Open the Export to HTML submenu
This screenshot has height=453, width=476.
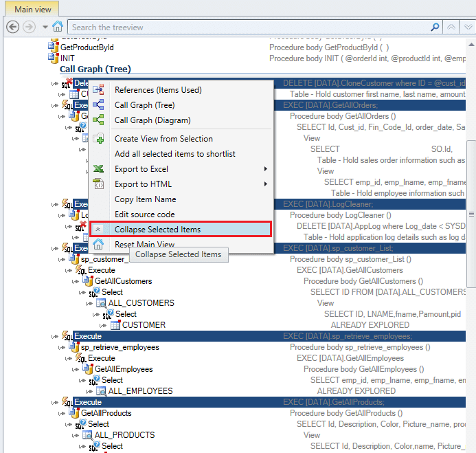pyautogui.click(x=181, y=184)
